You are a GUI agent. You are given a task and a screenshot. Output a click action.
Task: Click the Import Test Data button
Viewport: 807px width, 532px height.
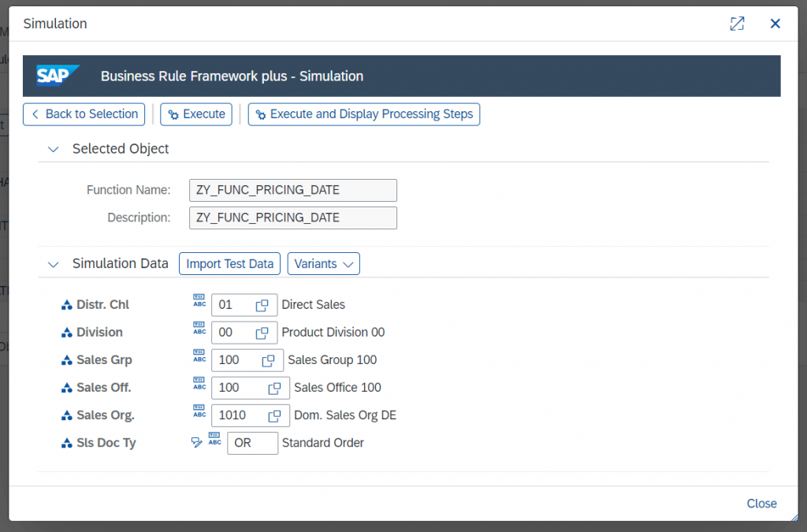click(x=229, y=264)
